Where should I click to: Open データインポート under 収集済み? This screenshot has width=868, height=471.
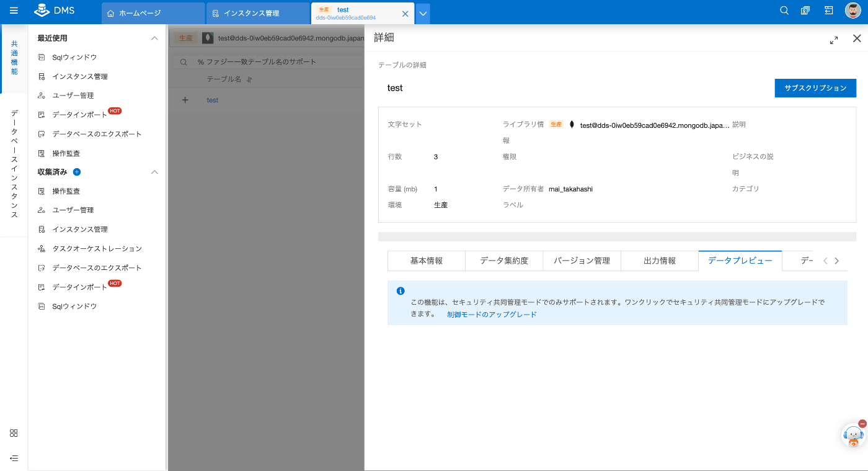click(x=79, y=287)
